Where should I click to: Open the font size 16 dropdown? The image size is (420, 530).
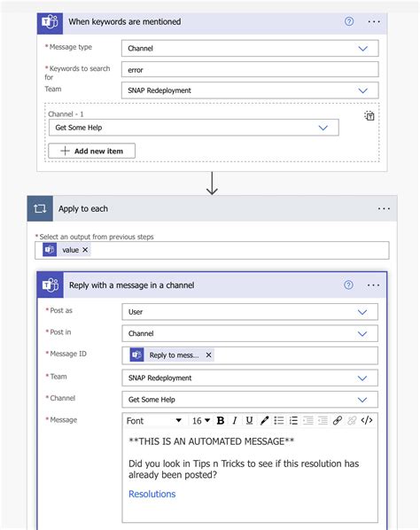click(x=201, y=421)
